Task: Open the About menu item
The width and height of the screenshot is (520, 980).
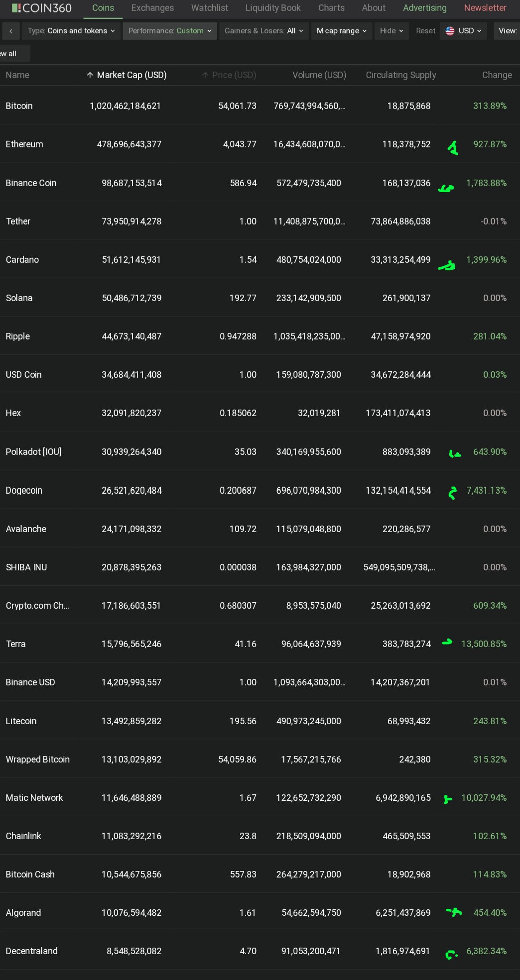Action: [x=374, y=8]
